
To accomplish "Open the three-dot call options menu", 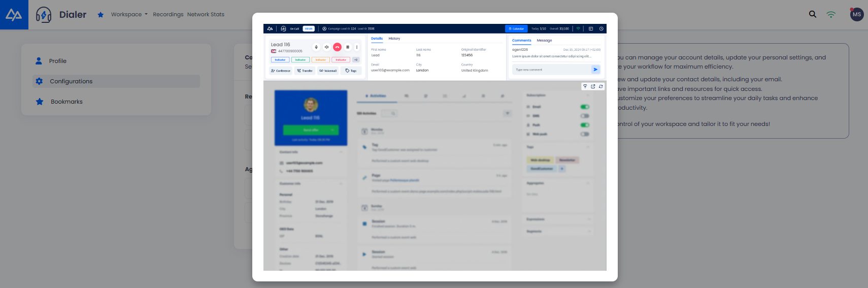I will [357, 47].
